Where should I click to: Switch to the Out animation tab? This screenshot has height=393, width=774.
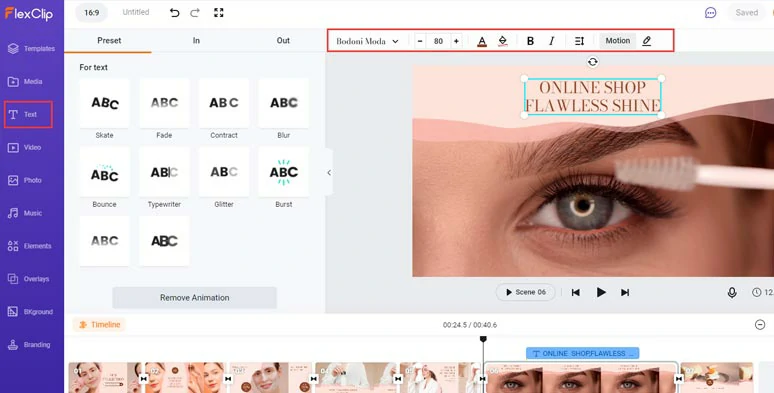(x=283, y=40)
